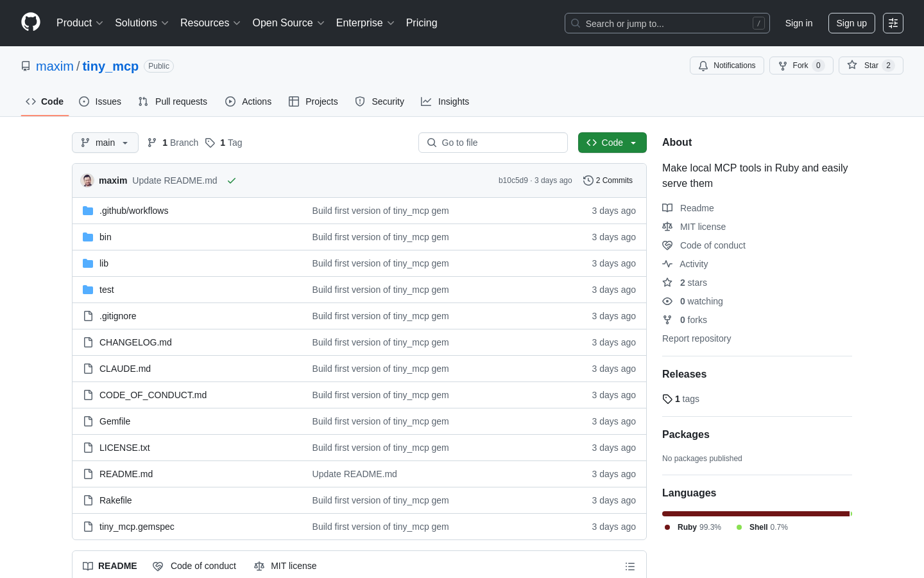This screenshot has height=578, width=924.
Task: Click the test folder icon
Action: click(x=88, y=290)
